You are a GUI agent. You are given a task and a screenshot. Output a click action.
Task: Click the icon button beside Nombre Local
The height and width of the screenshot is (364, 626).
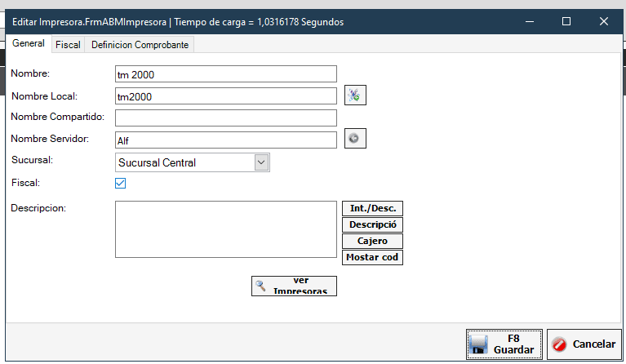pyautogui.click(x=354, y=95)
